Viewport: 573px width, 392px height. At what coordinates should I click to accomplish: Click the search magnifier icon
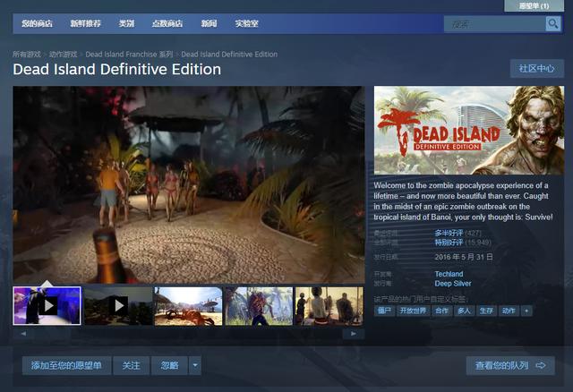(553, 24)
